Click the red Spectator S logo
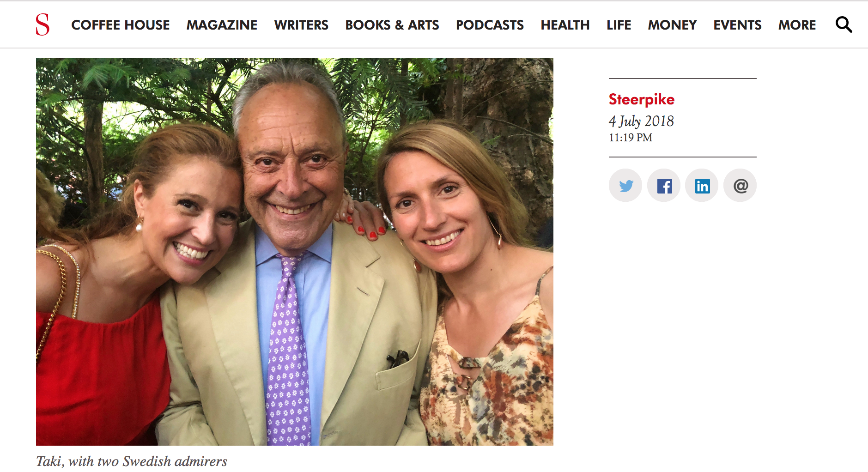This screenshot has width=868, height=472. [42, 24]
